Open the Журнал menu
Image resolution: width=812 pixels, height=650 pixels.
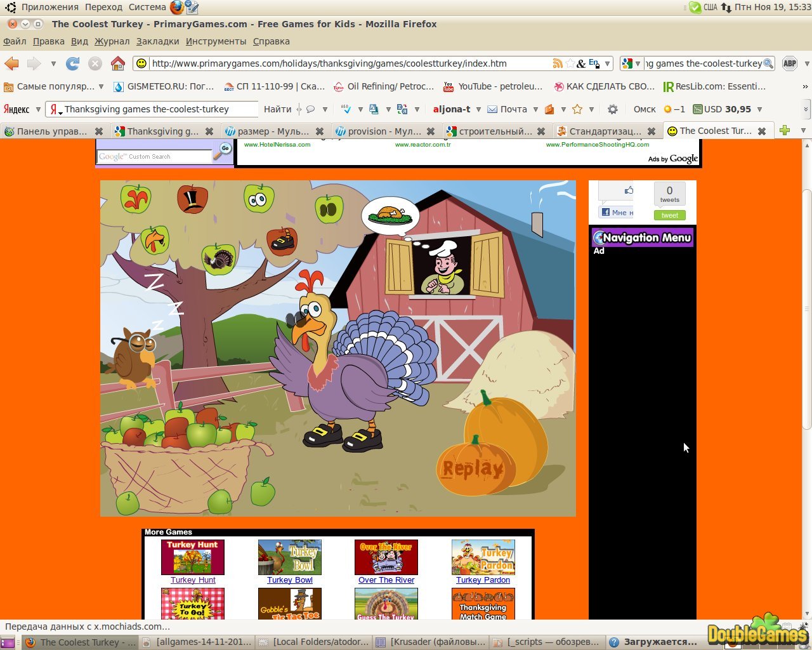pos(112,41)
